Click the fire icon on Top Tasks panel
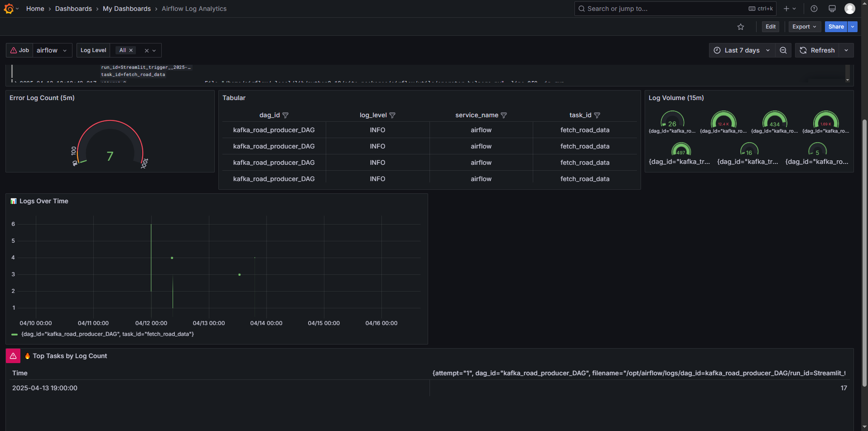868x431 pixels. 27,356
